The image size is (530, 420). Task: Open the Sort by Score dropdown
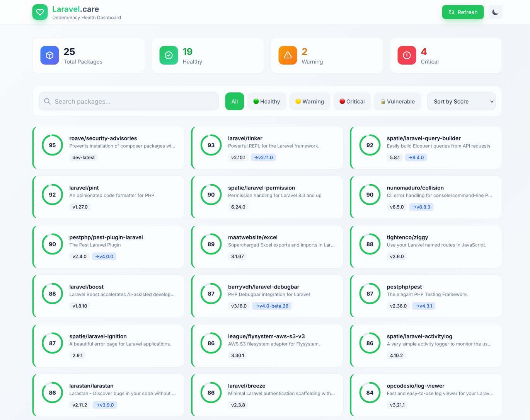pos(462,101)
